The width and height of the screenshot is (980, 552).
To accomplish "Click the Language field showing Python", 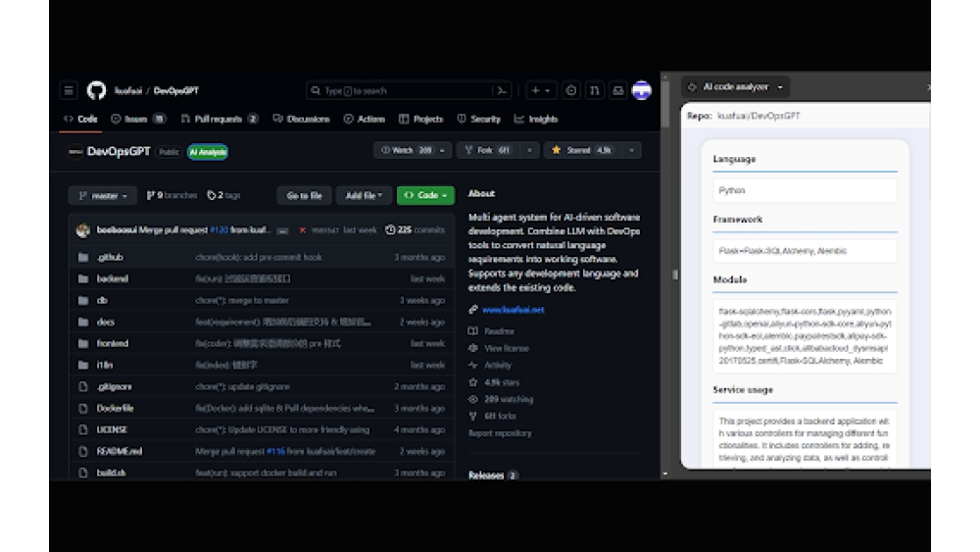I will (x=805, y=190).
